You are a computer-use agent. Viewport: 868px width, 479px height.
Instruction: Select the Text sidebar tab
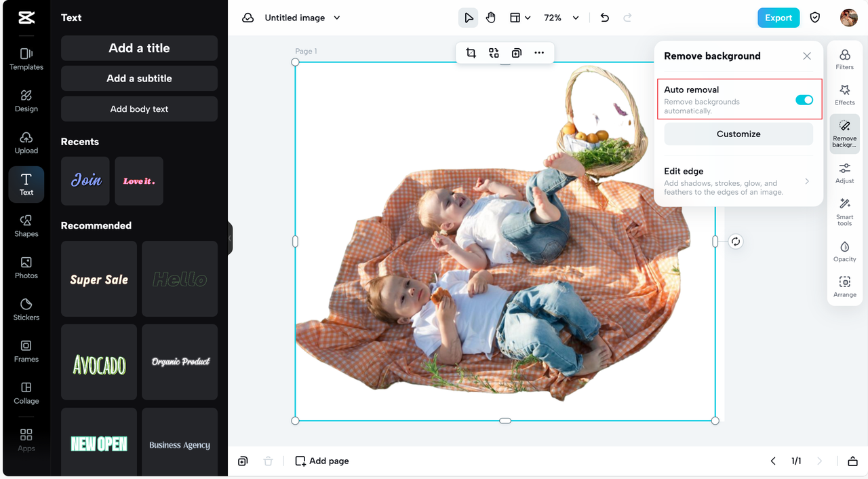coord(26,185)
